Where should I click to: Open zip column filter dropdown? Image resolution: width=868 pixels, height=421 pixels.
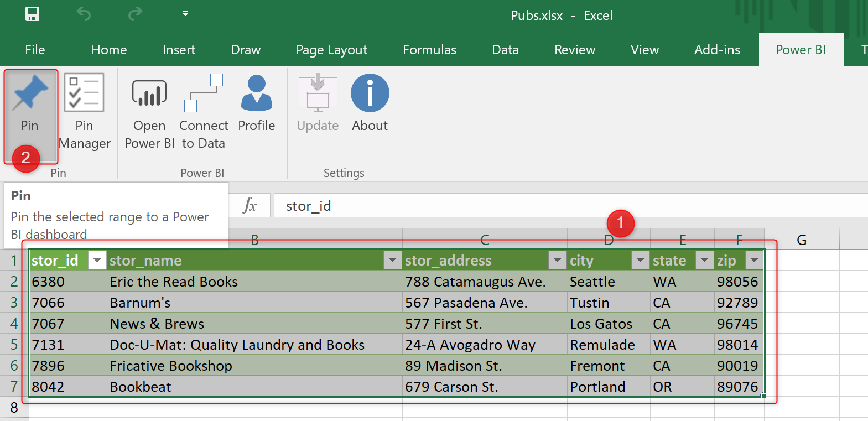pos(754,260)
